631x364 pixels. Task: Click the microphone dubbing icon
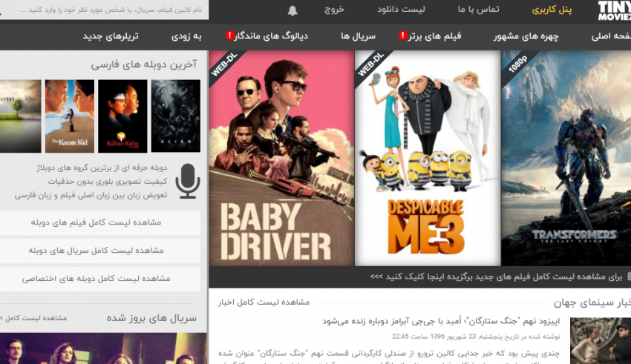pyautogui.click(x=188, y=181)
